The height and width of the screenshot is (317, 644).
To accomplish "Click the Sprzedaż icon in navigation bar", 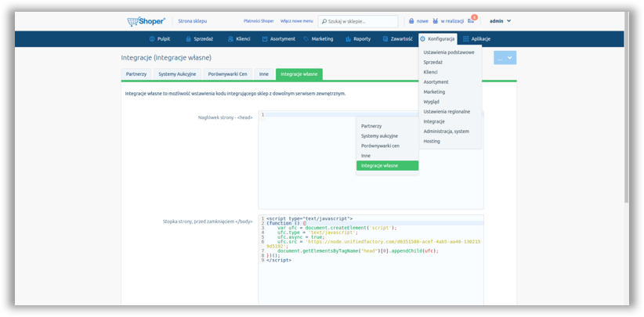I will click(189, 39).
